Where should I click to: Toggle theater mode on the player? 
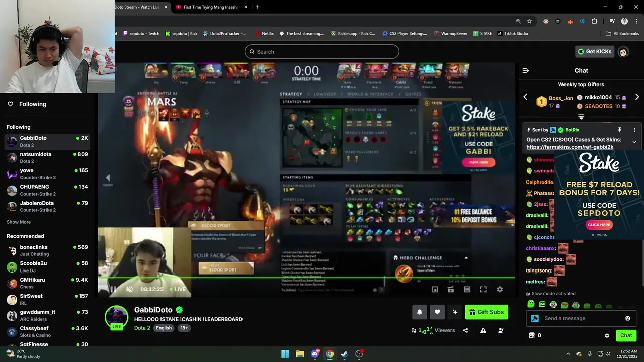[467, 289]
